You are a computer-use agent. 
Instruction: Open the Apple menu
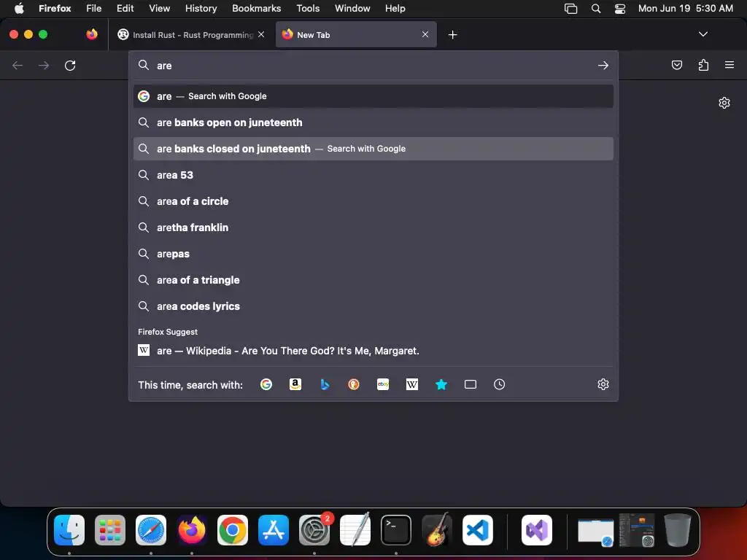(x=19, y=9)
